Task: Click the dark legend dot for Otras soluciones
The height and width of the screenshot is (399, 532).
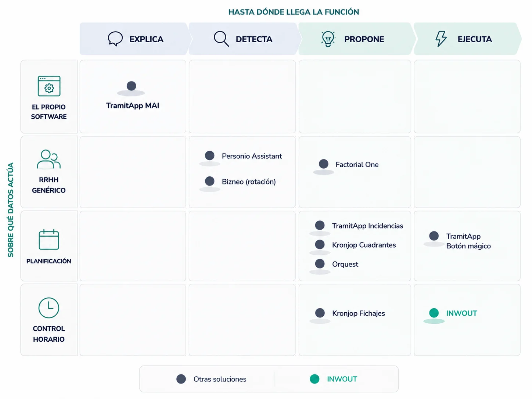Action: pyautogui.click(x=181, y=379)
